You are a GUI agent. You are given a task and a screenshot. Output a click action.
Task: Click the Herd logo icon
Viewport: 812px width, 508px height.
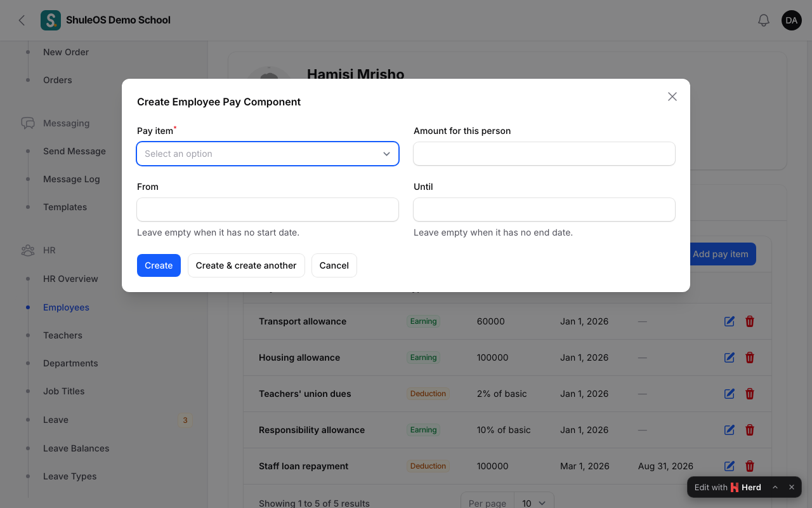click(735, 488)
